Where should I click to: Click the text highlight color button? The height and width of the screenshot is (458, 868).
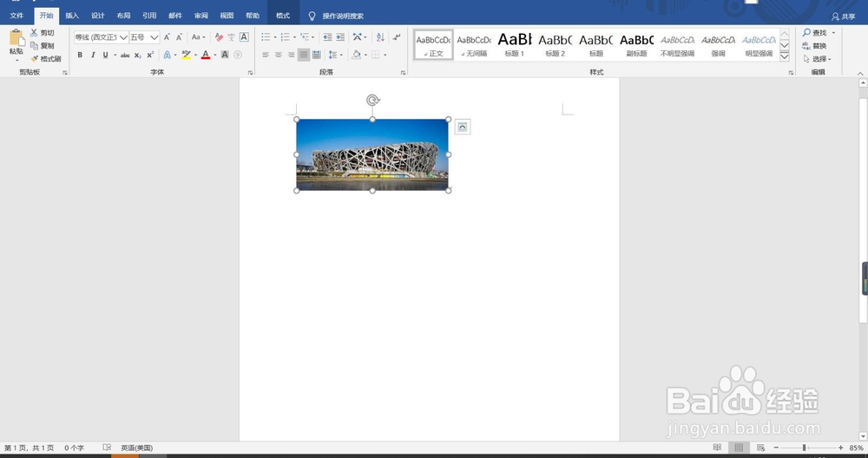(x=186, y=55)
